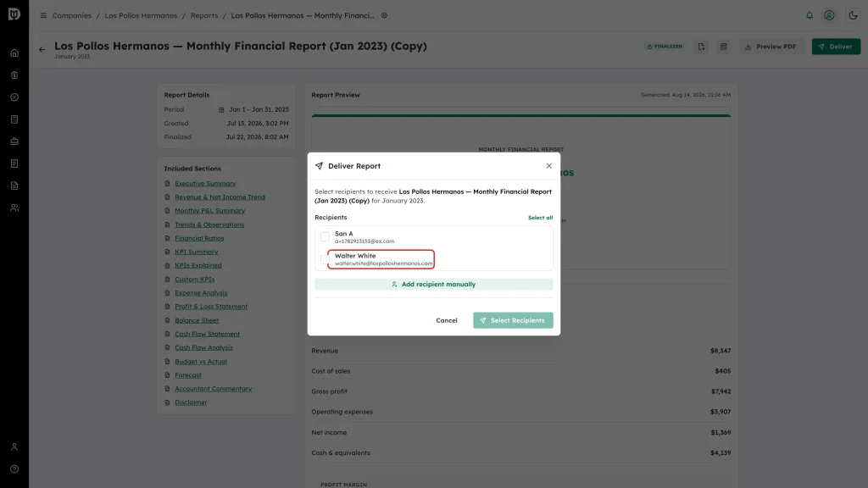Screen dimensions: 868x488
Task: Open the Trends & Observations link
Action: click(209, 225)
